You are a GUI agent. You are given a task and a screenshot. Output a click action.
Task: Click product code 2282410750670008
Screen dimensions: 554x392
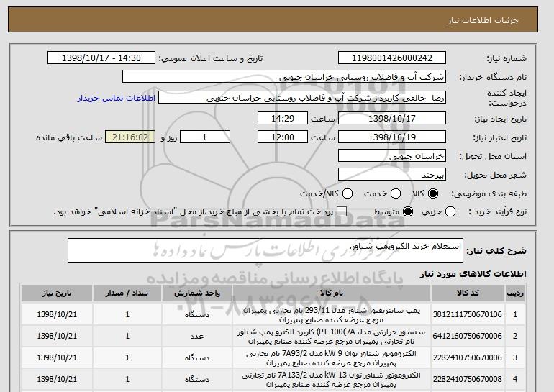click(468, 379)
